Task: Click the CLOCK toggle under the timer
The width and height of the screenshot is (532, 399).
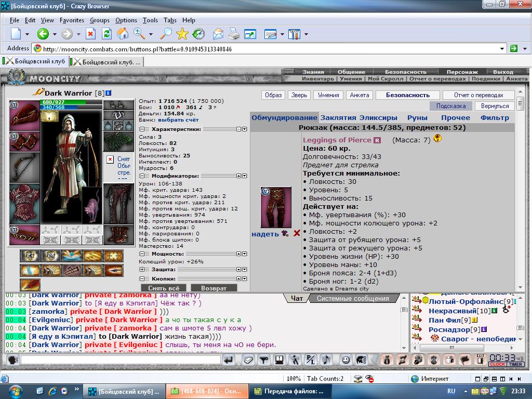Action: pyautogui.click(x=497, y=364)
